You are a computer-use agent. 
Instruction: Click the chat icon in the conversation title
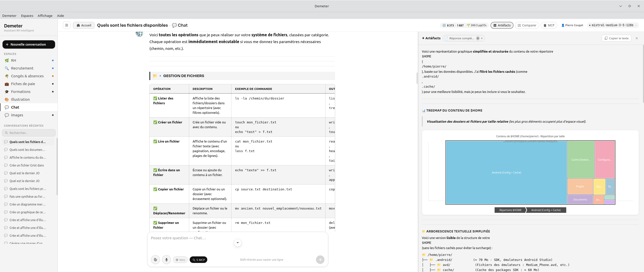tap(174, 25)
